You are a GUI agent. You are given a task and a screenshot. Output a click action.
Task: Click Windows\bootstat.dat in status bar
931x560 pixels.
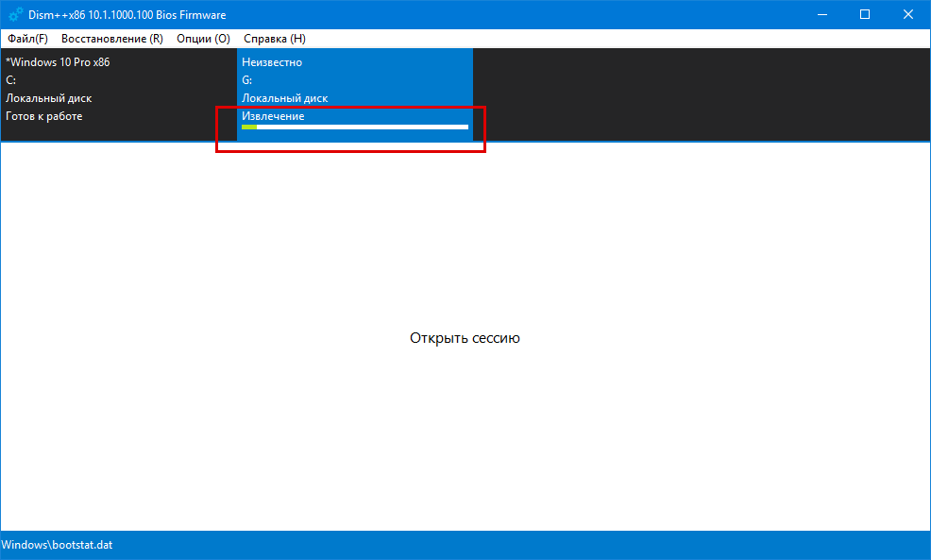tap(57, 545)
